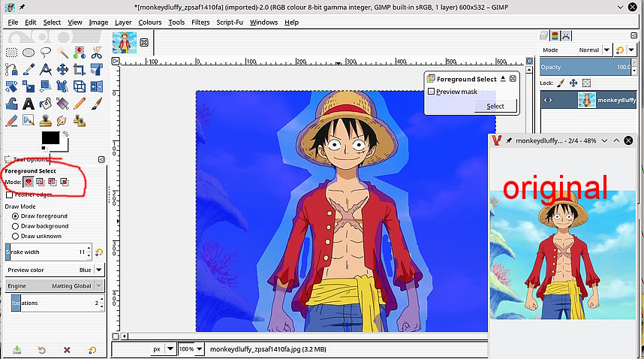
Task: Select the Fuzzy Select magic wand tool
Action: [62, 53]
